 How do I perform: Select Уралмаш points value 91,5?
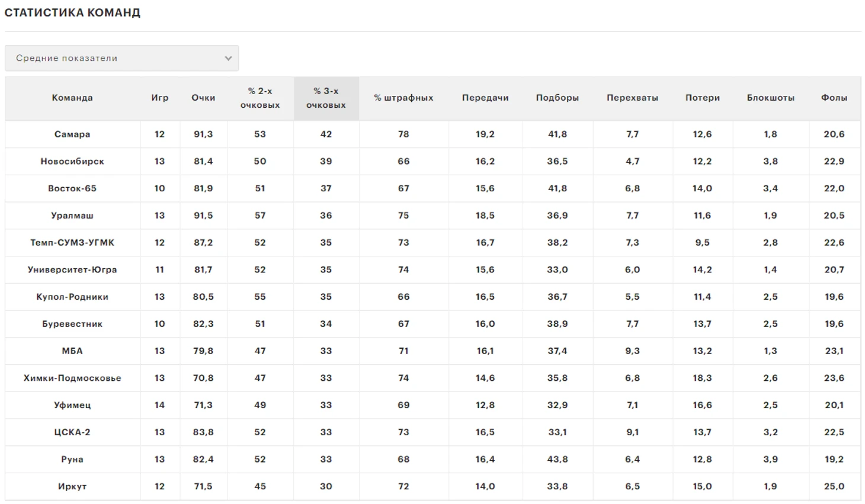click(203, 216)
